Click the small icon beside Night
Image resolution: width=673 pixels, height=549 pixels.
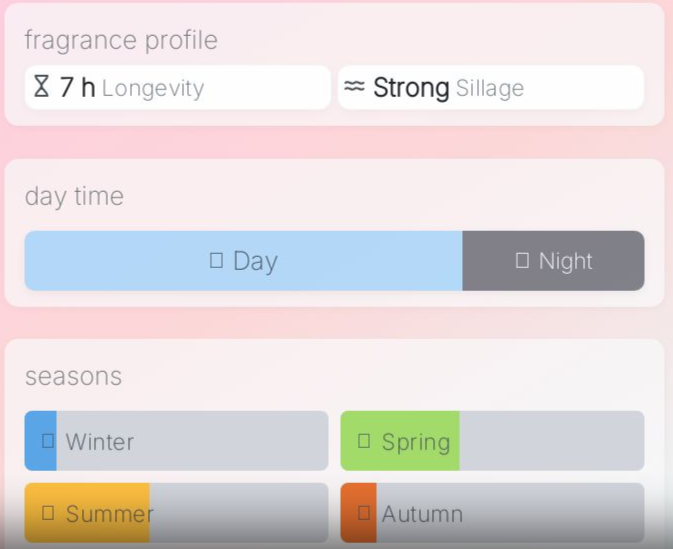tap(522, 261)
